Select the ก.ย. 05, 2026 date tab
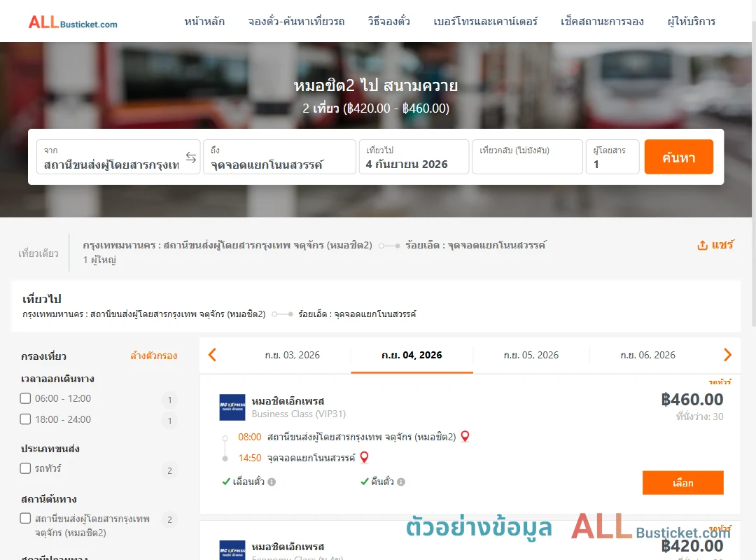756x560 pixels. click(x=531, y=356)
